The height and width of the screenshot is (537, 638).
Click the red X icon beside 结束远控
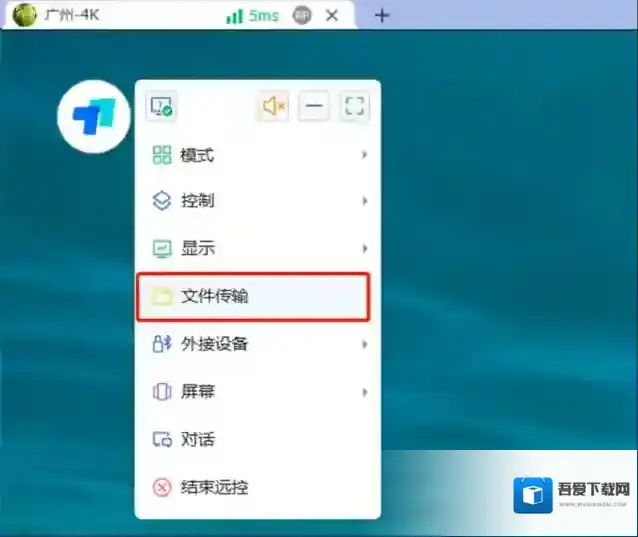(x=162, y=487)
